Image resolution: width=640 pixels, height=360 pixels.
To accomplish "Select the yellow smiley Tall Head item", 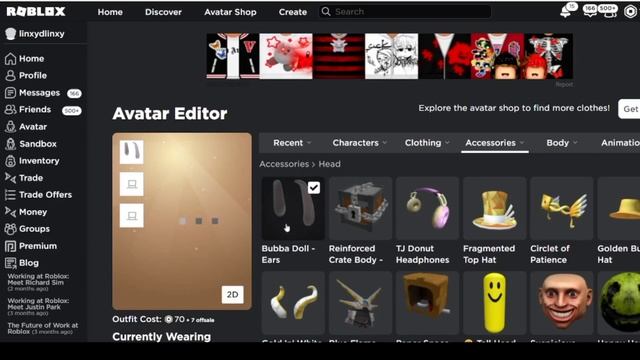I will pyautogui.click(x=495, y=303).
